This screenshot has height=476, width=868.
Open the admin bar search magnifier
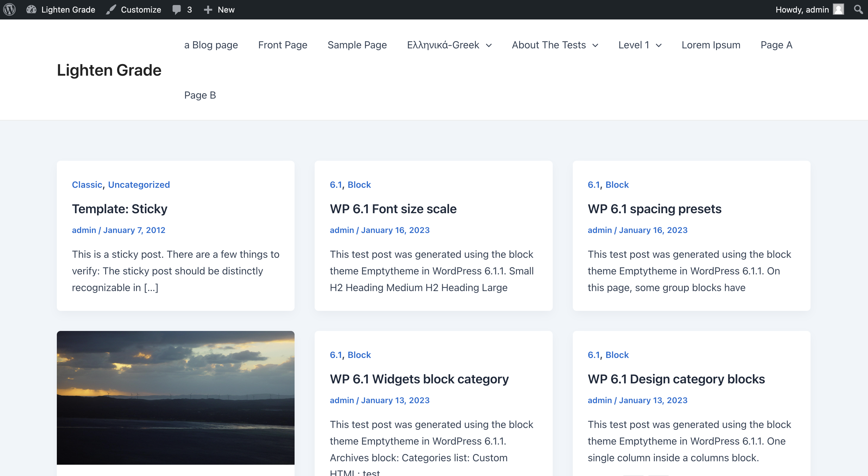858,9
